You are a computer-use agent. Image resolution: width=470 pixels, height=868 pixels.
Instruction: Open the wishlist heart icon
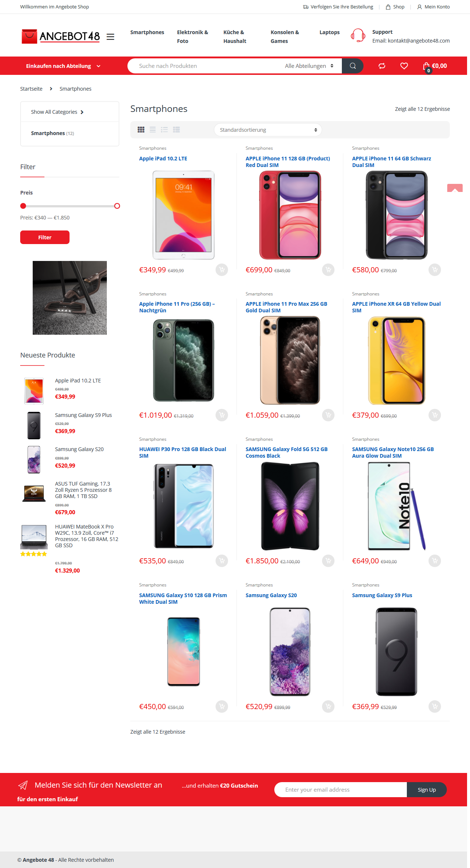[x=404, y=66]
